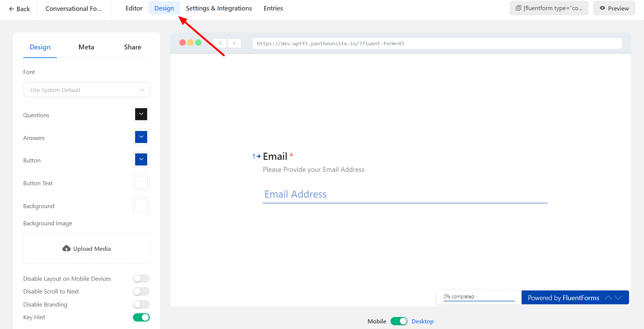
Task: Click the Upload Media cloud icon
Action: click(x=66, y=249)
